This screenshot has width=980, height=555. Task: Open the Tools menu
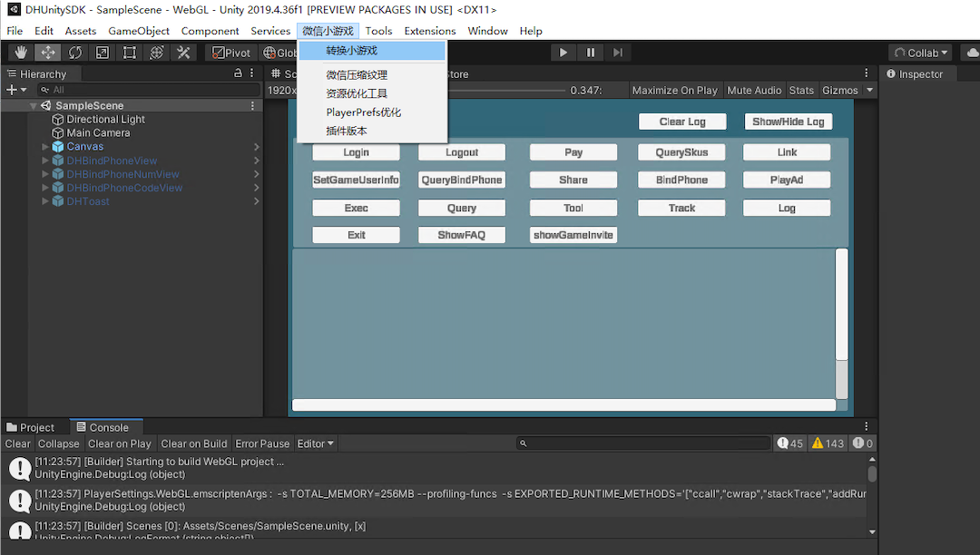(x=378, y=31)
